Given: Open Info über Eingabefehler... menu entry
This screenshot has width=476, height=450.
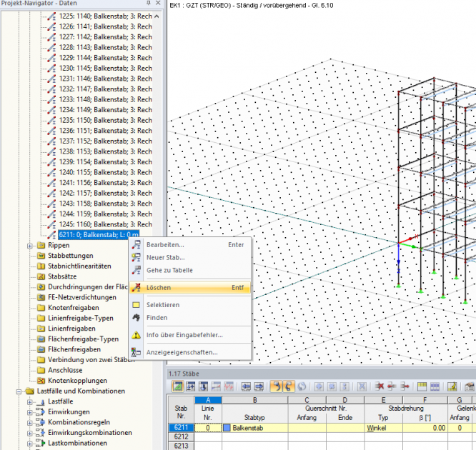Looking at the screenshot, I should (190, 335).
